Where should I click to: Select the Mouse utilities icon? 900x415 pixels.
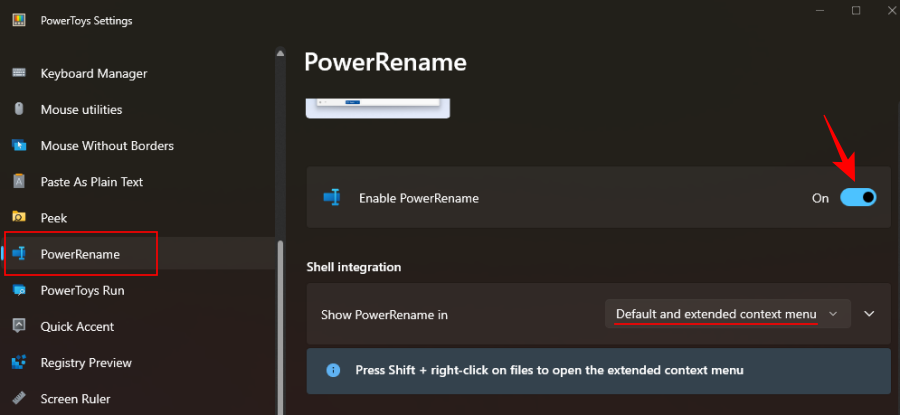tap(19, 110)
